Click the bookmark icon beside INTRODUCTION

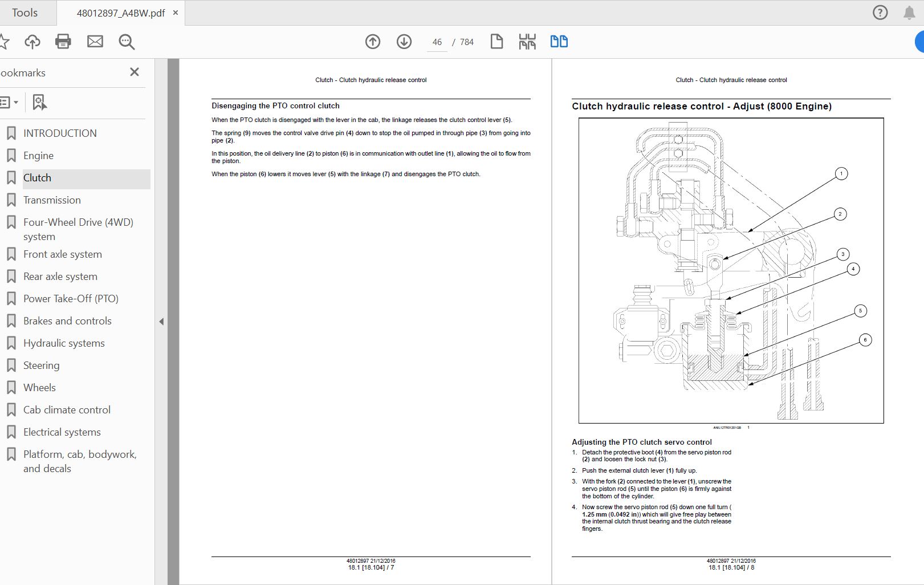pyautogui.click(x=11, y=133)
